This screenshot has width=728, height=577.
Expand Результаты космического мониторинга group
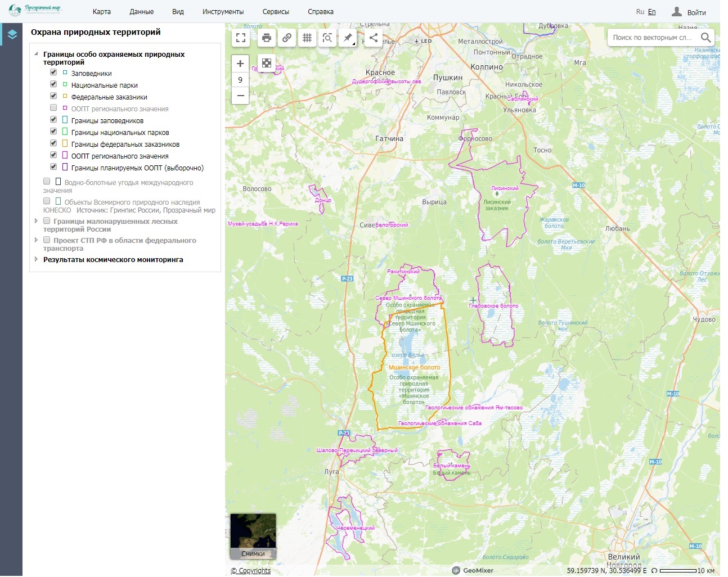[x=37, y=259]
